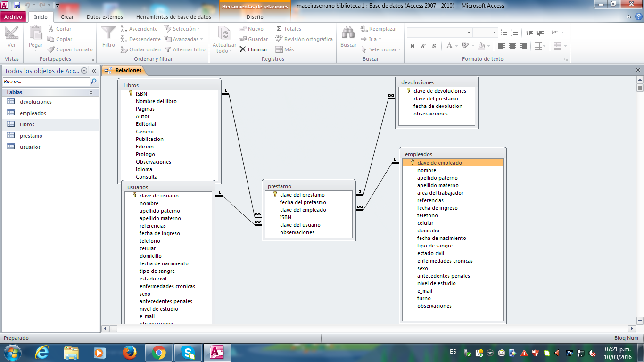644x362 pixels.
Task: Open Revisión ortográfica spell check
Action: [x=304, y=39]
